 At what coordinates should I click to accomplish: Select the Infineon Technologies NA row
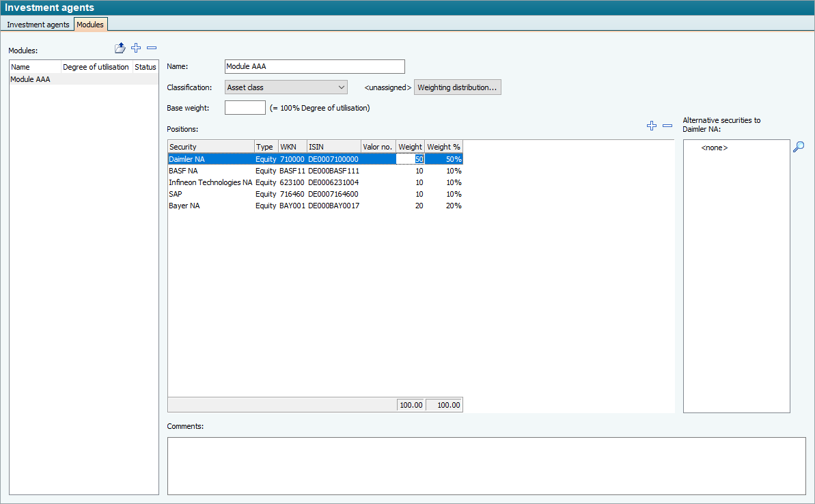tap(210, 182)
